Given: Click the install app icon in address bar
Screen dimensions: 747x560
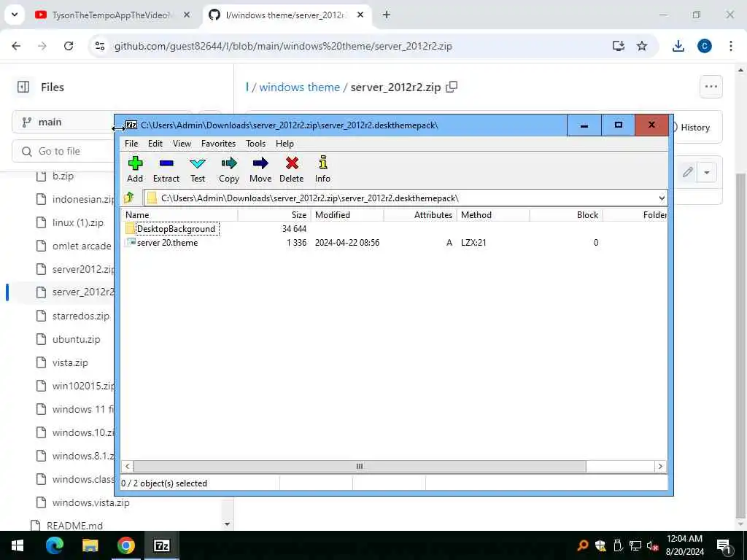Looking at the screenshot, I should [619, 46].
